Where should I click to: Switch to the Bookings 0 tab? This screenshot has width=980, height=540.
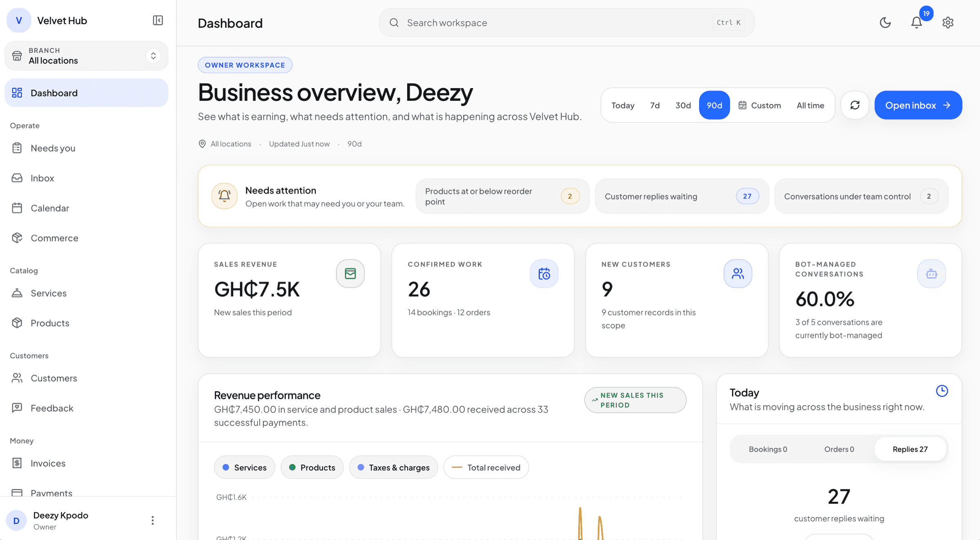pos(768,449)
